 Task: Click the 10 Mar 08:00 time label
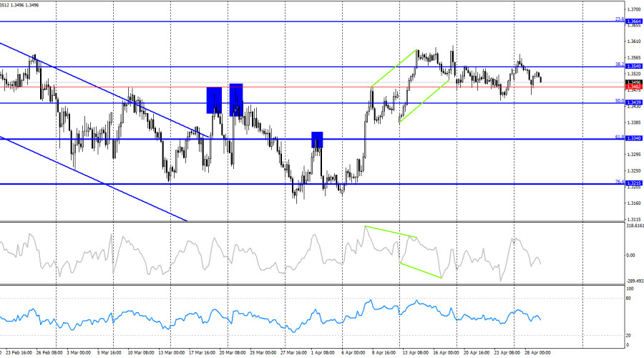141,353
